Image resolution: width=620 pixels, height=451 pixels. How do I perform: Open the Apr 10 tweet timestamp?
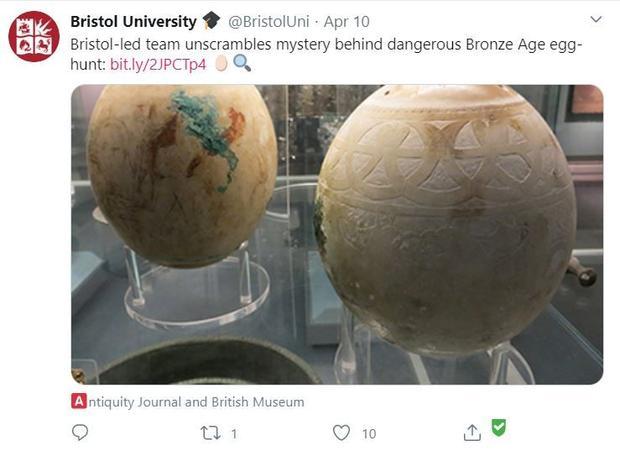[x=346, y=21]
